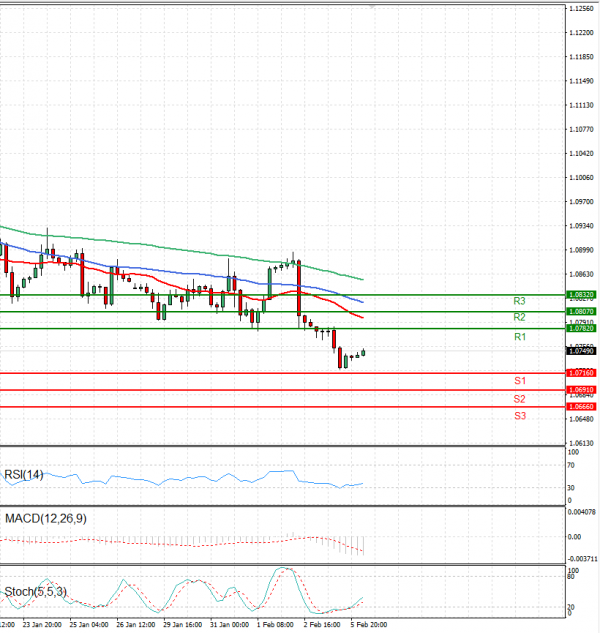Click the MACD(12,26,9) indicator label
The height and width of the screenshot is (633, 600).
coord(46,519)
